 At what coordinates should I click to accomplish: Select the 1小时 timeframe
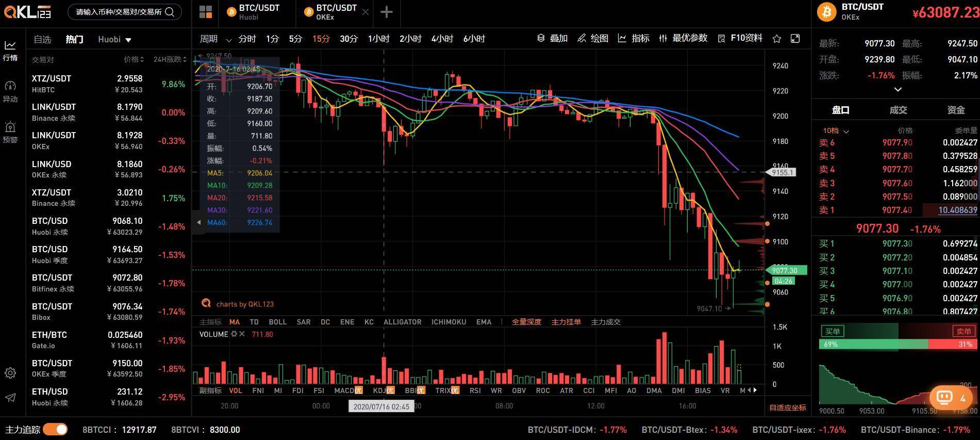click(378, 39)
